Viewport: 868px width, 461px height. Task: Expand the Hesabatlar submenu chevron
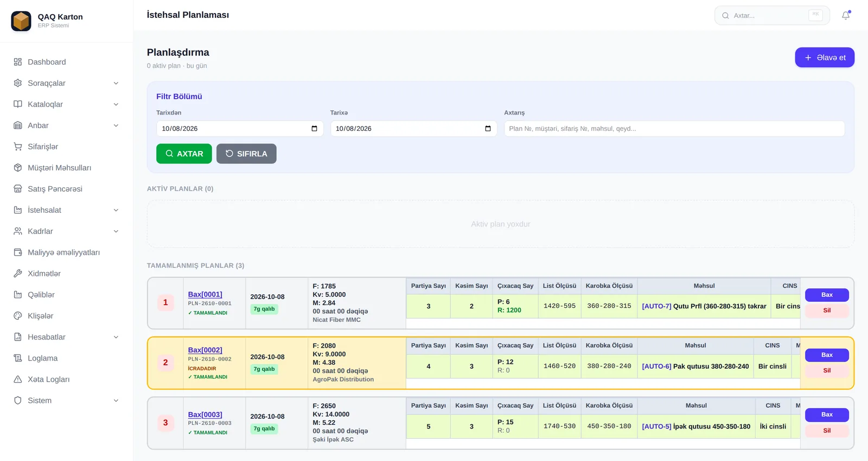coord(116,337)
